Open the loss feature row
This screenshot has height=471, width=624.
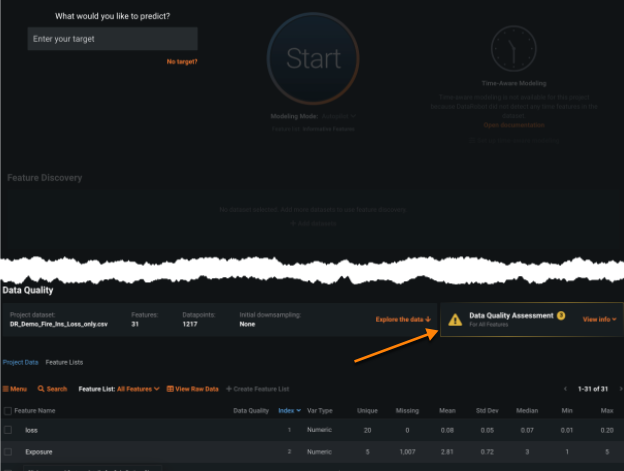coord(312,430)
